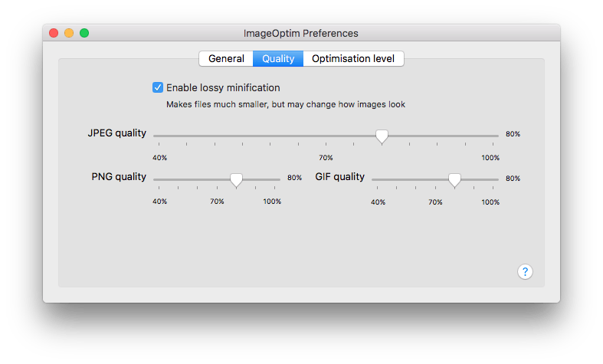The width and height of the screenshot is (603, 364).
Task: Close the ImageOptim Preferences window
Action: click(x=54, y=33)
